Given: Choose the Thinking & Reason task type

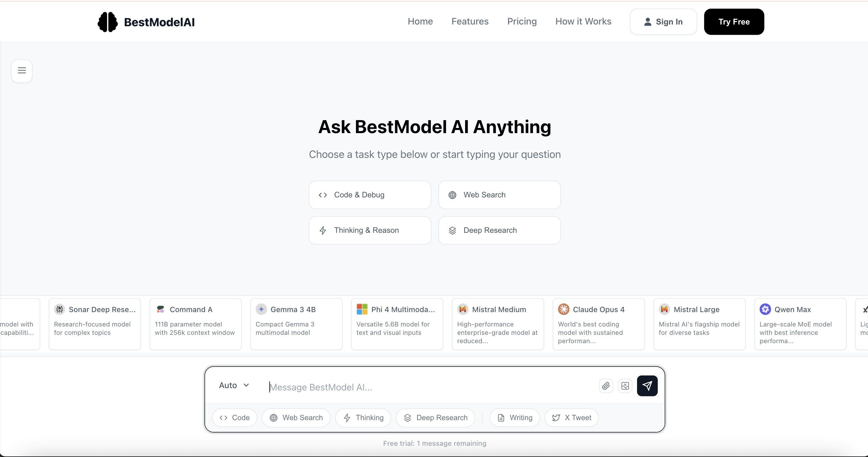Looking at the screenshot, I should point(370,230).
